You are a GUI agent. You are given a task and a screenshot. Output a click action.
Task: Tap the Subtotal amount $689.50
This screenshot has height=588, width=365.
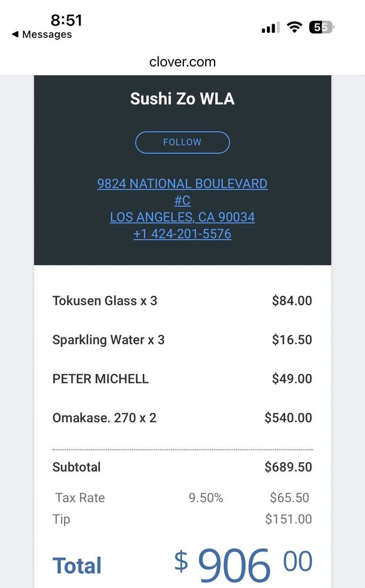[x=288, y=467]
